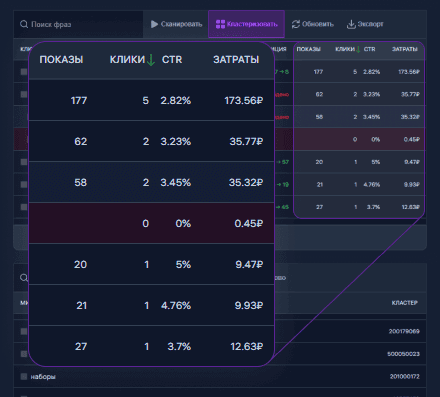Click the small green sort arrow in the mini table header
440x397 pixels.
[x=358, y=49]
